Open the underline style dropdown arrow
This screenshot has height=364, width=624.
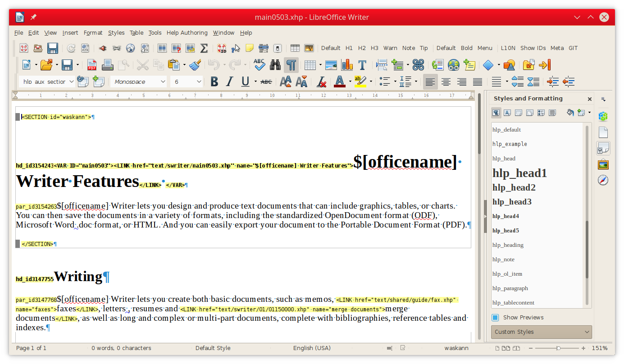[x=255, y=82]
